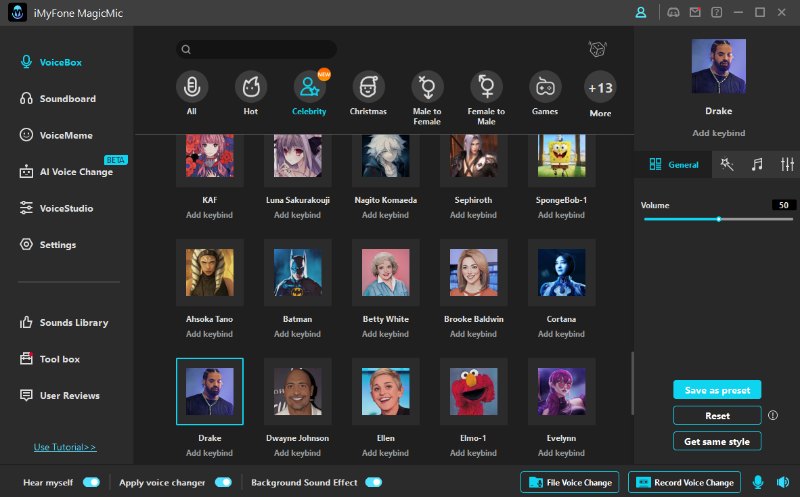This screenshot has width=800, height=497.
Task: Open the mail messages icon
Action: point(695,12)
